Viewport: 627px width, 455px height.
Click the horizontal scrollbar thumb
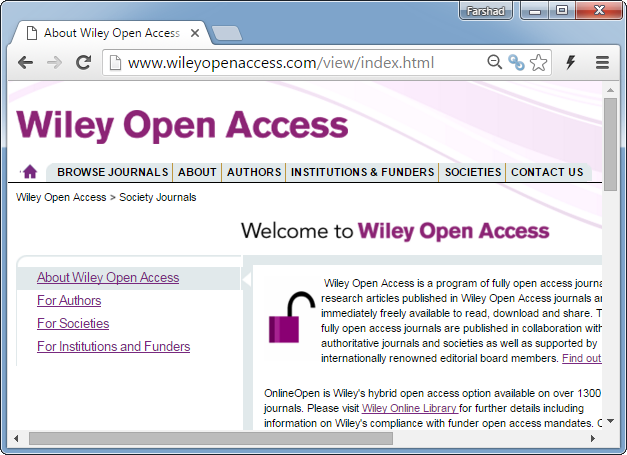pos(211,438)
